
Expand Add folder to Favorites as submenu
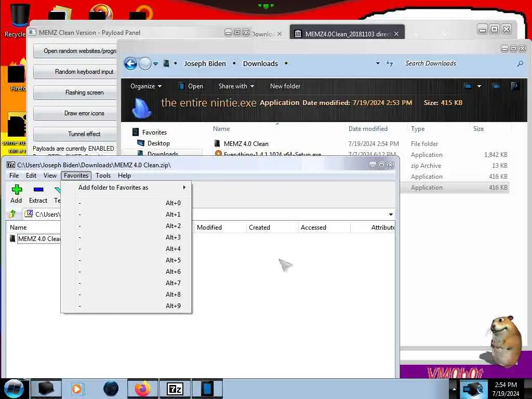[x=126, y=187]
